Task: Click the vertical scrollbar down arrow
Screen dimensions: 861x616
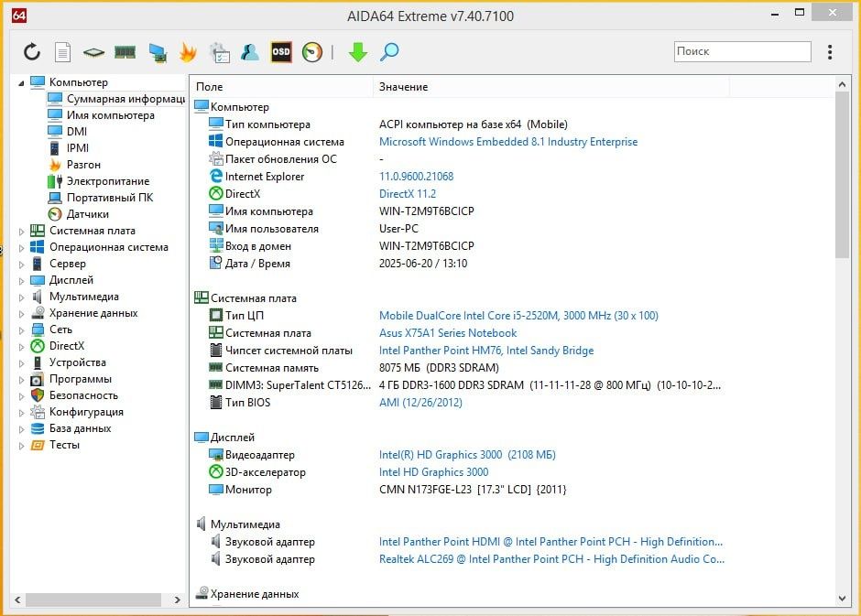Action: [x=842, y=599]
